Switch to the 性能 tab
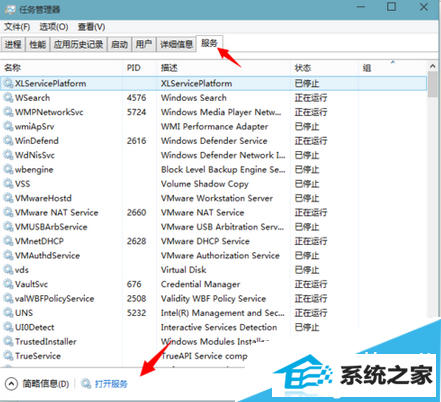441x402 pixels. (x=38, y=44)
